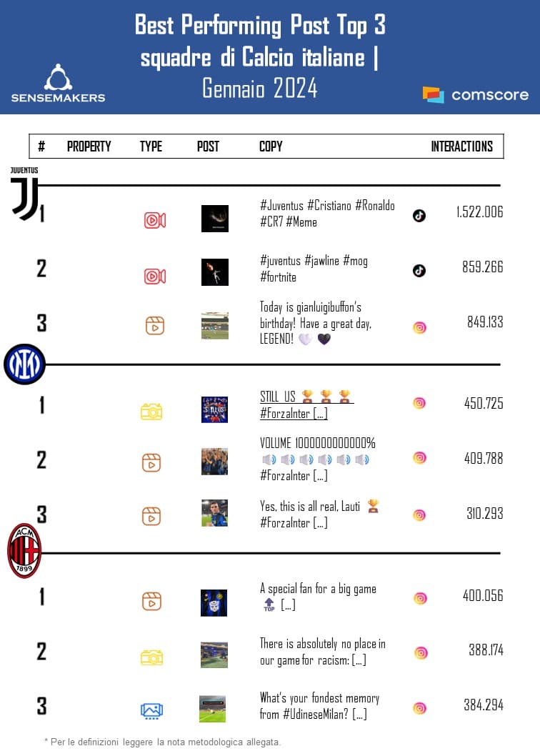Click the Comscore logo in header

click(475, 95)
